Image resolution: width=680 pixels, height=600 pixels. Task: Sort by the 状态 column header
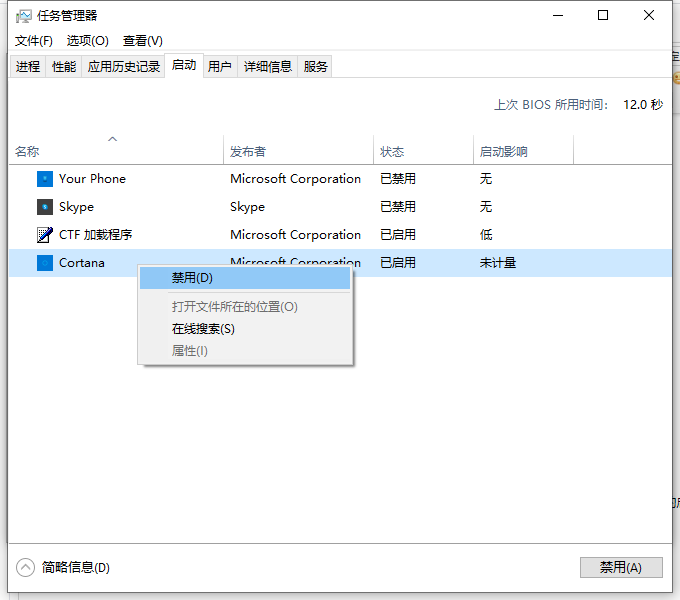392,152
